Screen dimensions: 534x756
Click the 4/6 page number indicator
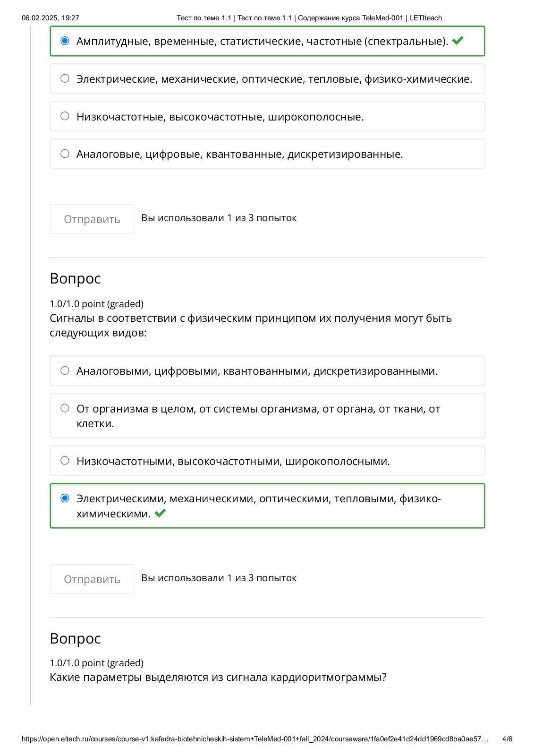tap(507, 739)
